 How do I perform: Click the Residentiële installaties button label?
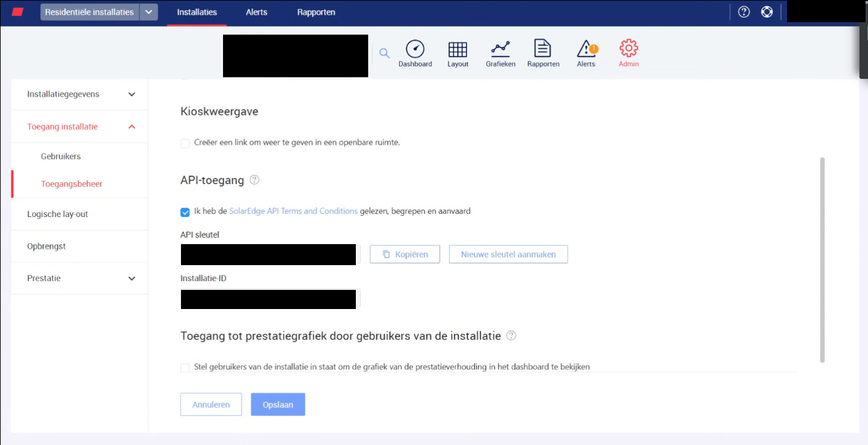point(90,12)
